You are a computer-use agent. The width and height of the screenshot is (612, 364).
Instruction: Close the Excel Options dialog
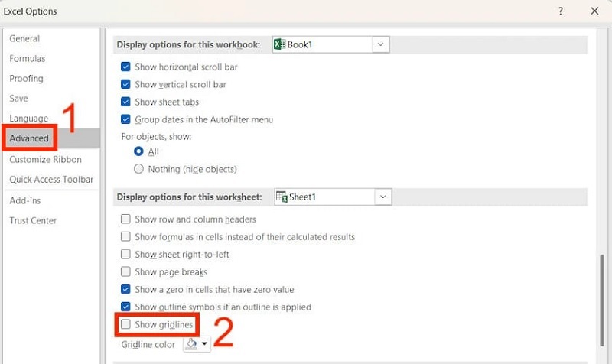594,11
